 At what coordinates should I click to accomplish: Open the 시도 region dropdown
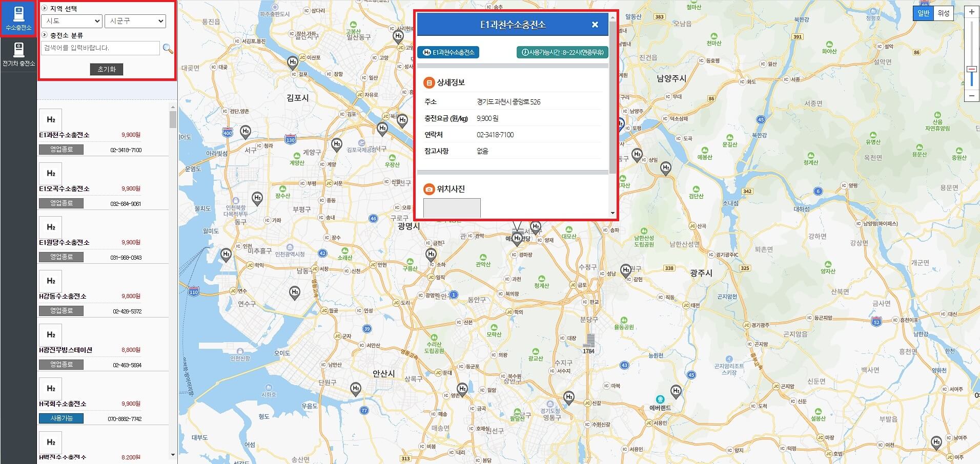point(71,21)
